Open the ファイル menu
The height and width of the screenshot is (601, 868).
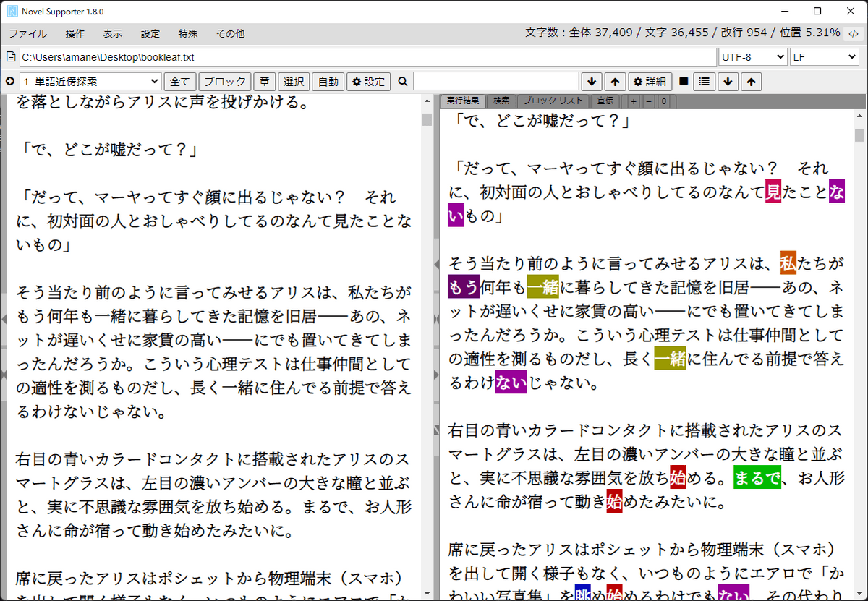27,33
